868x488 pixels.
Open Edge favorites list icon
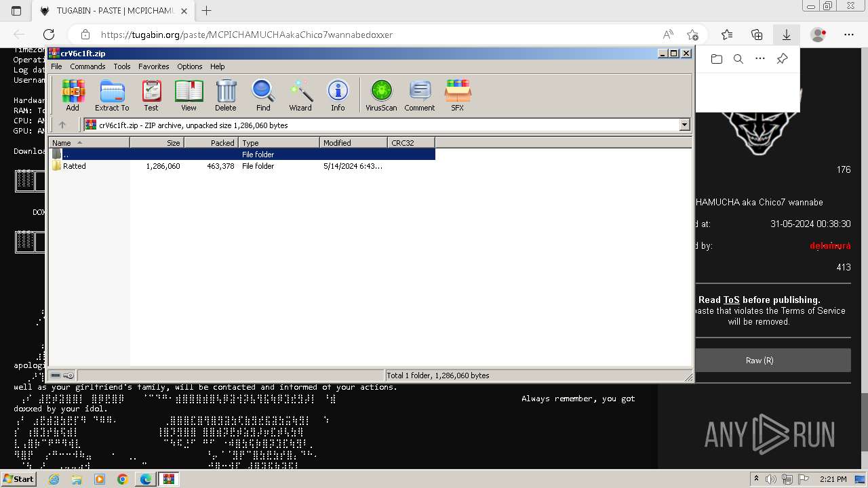tap(727, 35)
